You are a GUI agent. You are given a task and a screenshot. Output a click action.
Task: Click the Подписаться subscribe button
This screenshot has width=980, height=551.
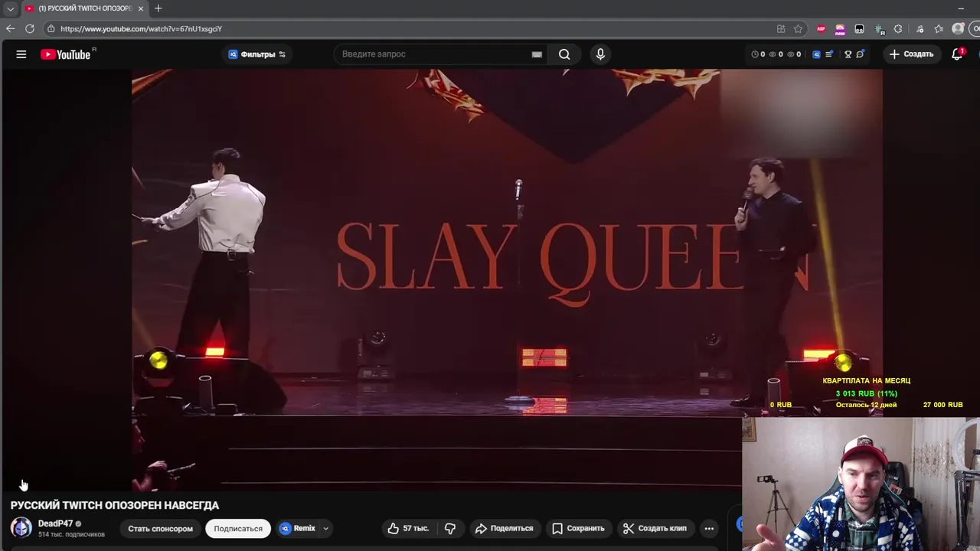238,528
